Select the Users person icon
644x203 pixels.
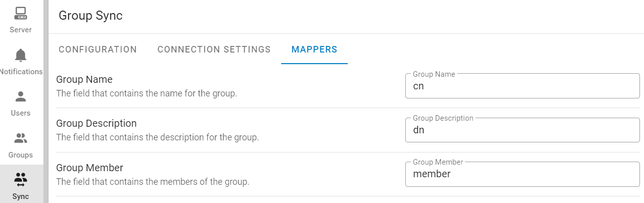21,96
